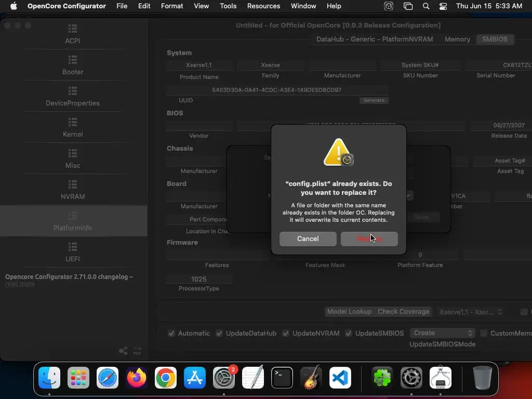Image resolution: width=532 pixels, height=399 pixels.
Task: Select PlatformInfo in the sidebar
Action: click(73, 221)
